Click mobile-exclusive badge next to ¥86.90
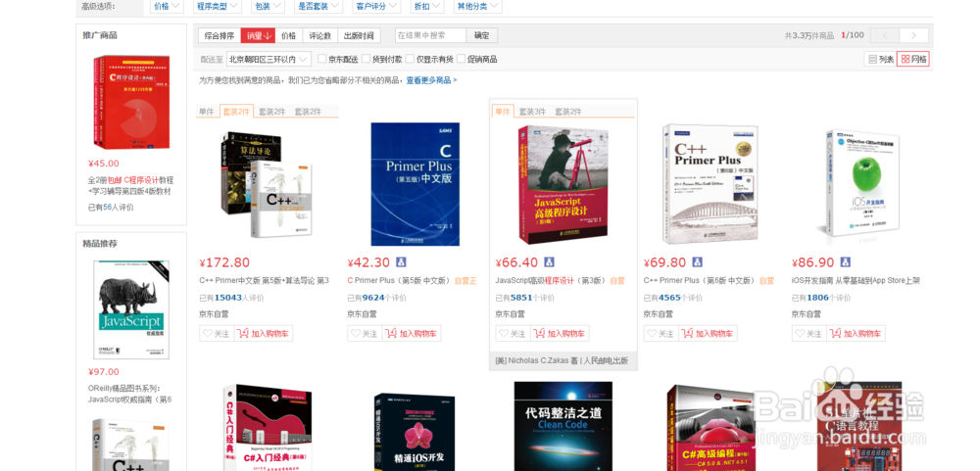Screen dimensions: 980x471 point(845,262)
